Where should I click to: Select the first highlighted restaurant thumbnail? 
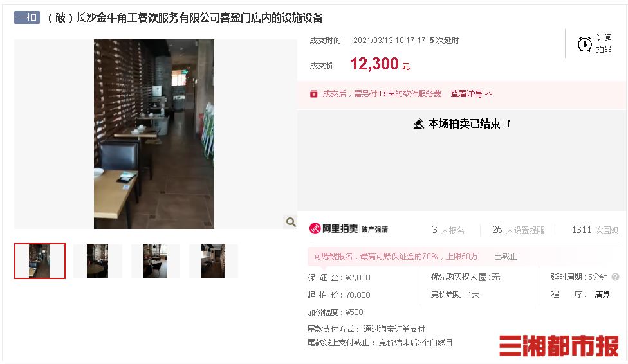coord(40,260)
